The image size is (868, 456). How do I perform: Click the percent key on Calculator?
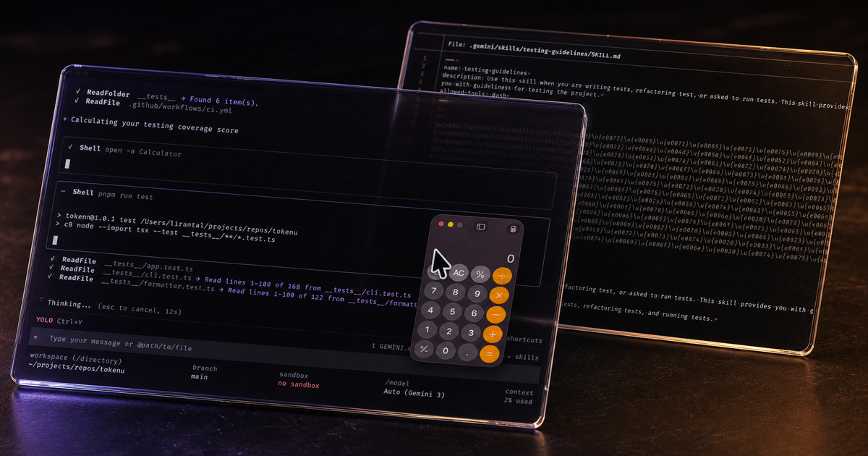coord(480,274)
